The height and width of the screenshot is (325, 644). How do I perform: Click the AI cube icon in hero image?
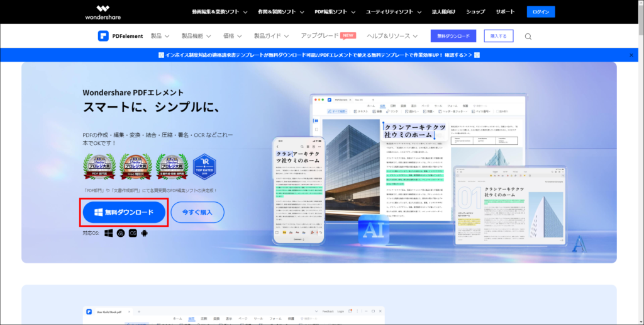(374, 230)
